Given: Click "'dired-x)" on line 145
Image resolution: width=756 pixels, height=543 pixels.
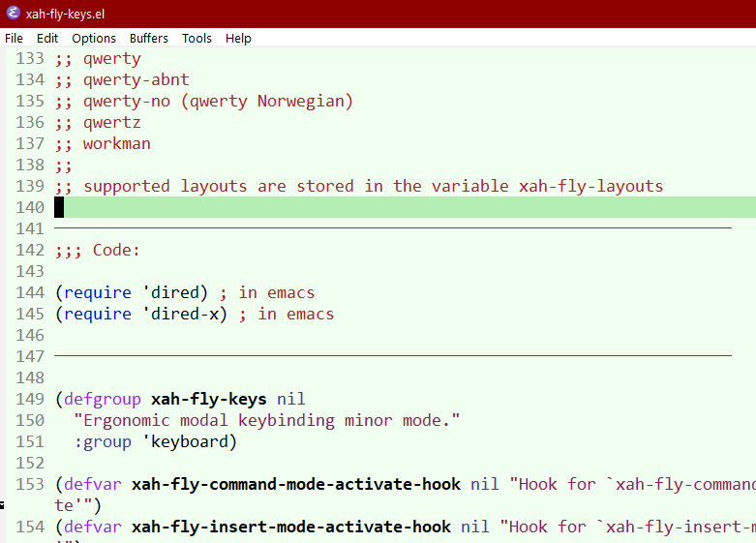Looking at the screenshot, I should click(185, 314).
